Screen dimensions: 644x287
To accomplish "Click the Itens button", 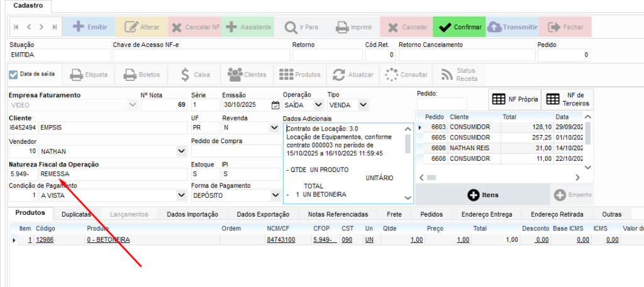I will click(x=482, y=195).
